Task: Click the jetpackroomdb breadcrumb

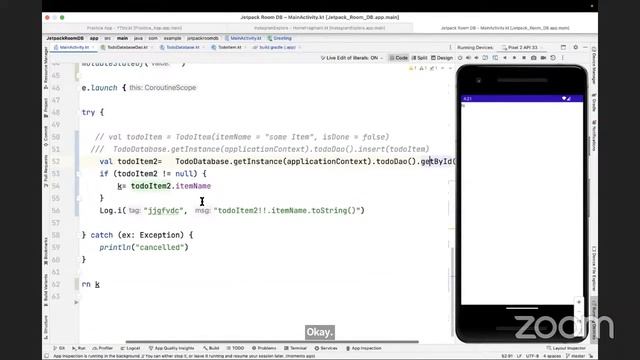Action: point(202,38)
